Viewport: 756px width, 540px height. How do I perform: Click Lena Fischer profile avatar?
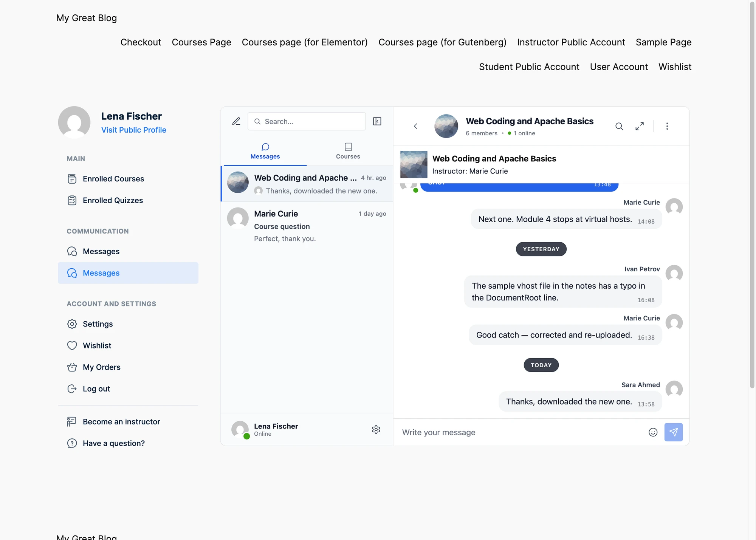[74, 122]
